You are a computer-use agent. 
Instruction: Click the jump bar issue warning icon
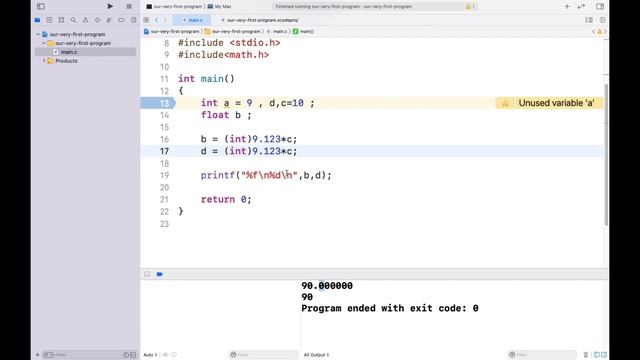[600, 31]
